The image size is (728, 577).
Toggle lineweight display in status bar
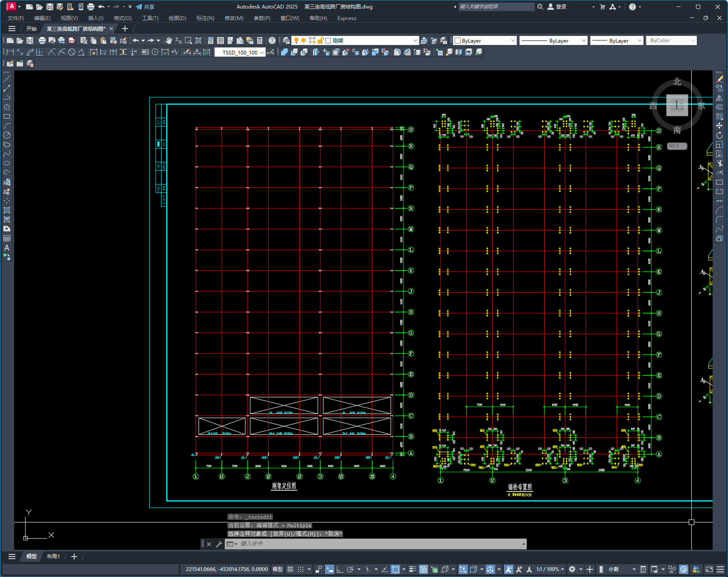coord(413,569)
